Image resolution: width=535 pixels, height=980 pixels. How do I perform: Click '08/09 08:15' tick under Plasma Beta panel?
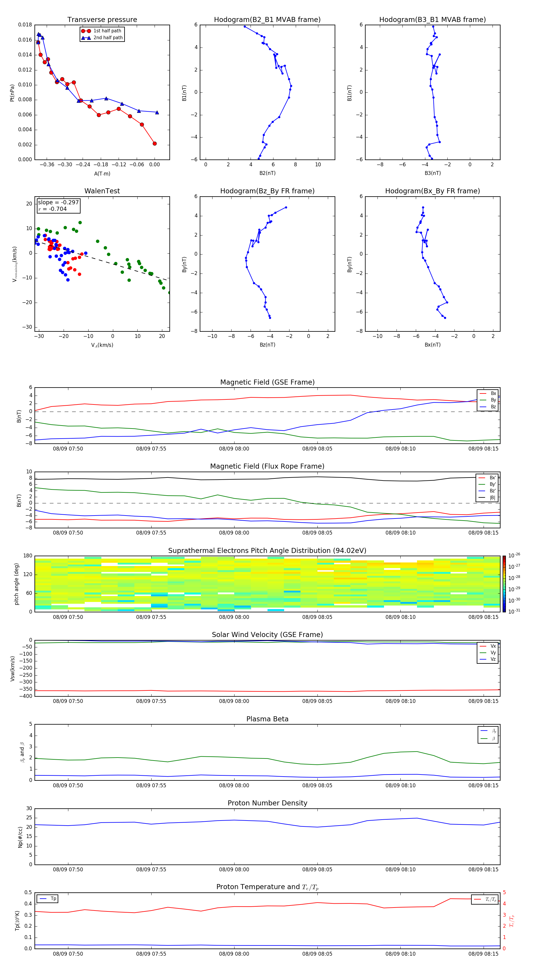pyautogui.click(x=483, y=785)
